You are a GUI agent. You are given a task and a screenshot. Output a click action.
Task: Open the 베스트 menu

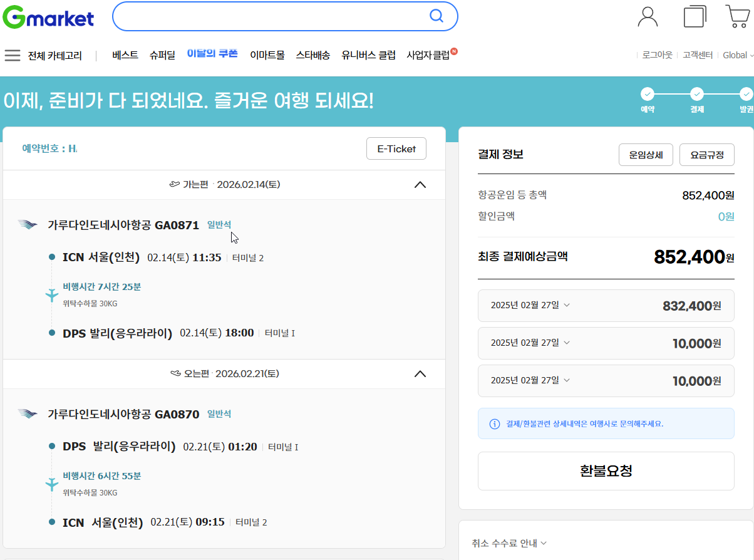[125, 55]
